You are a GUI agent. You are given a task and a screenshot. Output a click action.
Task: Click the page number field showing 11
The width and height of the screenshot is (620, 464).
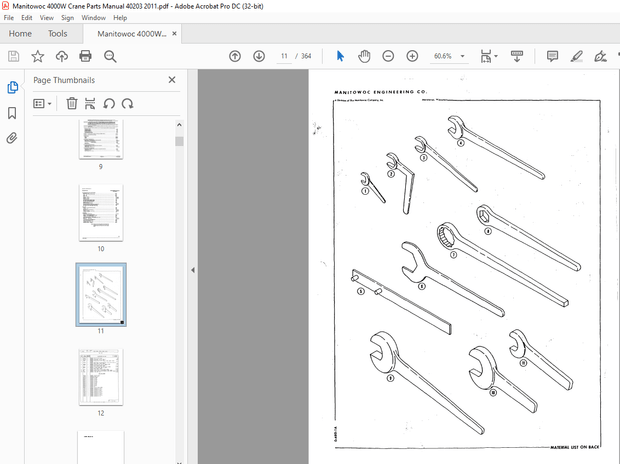pos(284,56)
